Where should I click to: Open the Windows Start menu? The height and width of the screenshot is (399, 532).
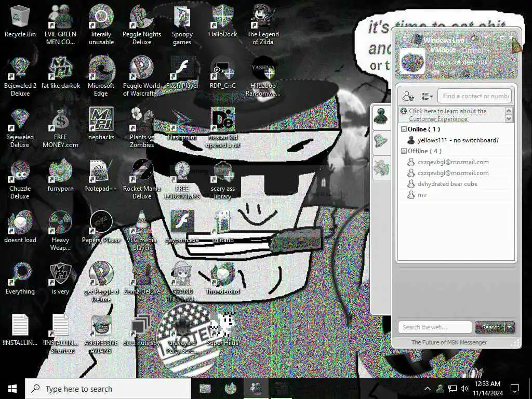pos(12,389)
